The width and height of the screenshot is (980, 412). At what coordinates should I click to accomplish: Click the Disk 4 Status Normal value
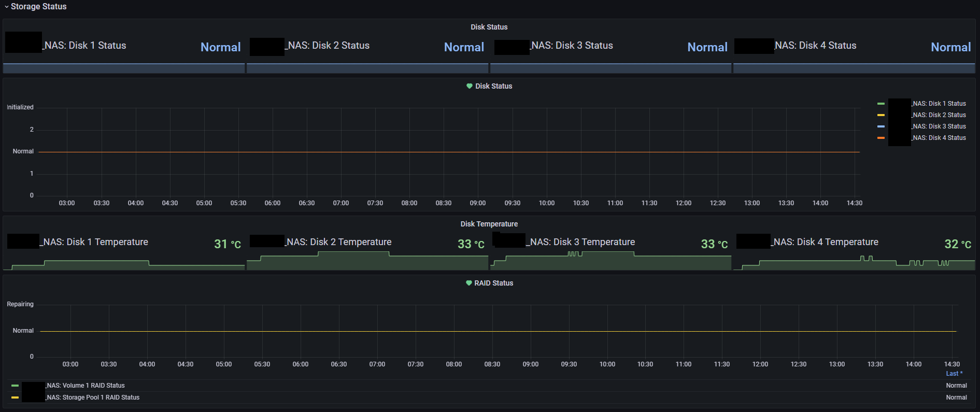coord(950,47)
